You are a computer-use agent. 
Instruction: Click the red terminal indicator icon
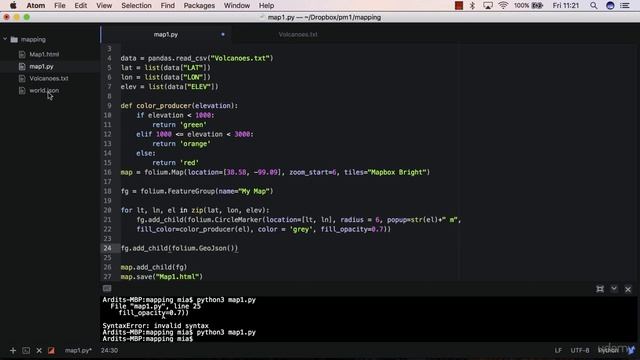pyautogui.click(x=51, y=351)
